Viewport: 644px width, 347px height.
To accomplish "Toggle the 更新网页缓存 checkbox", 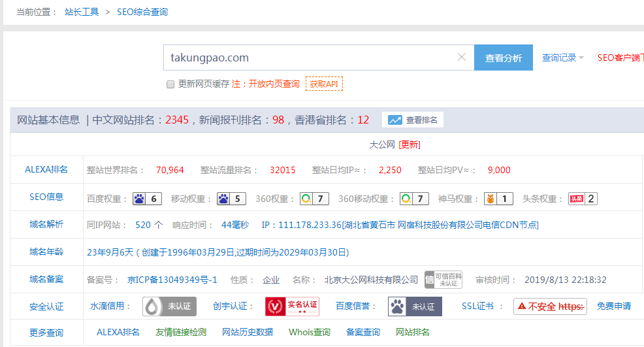I will [170, 84].
